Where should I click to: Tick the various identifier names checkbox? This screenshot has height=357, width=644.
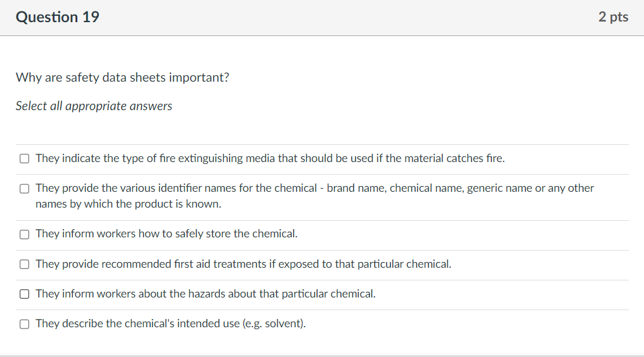(24, 189)
